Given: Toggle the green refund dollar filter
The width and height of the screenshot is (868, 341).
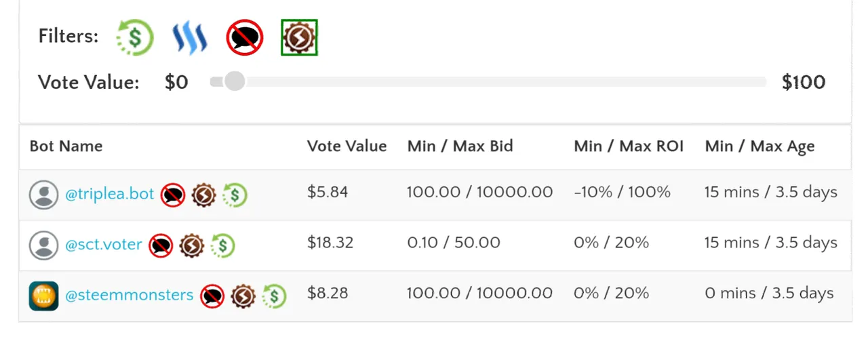Looking at the screenshot, I should 135,37.
